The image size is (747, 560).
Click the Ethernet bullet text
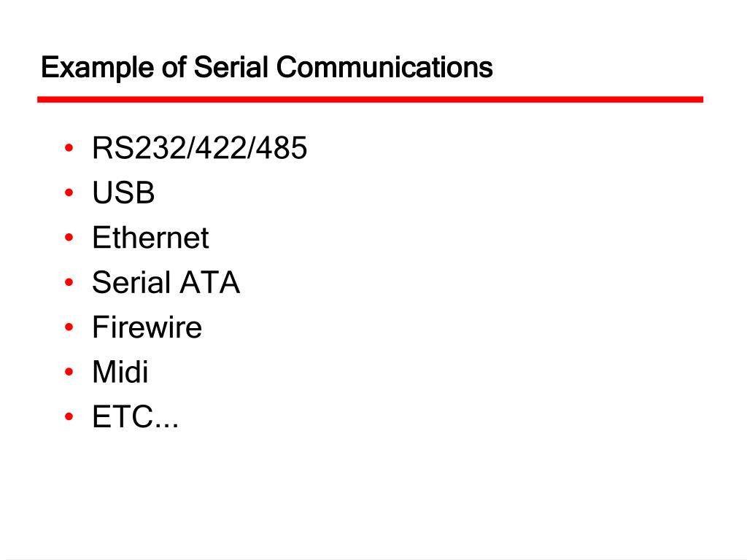[150, 237]
